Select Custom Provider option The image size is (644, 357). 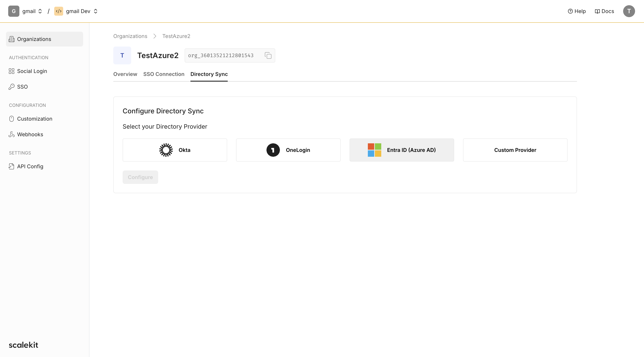515,150
